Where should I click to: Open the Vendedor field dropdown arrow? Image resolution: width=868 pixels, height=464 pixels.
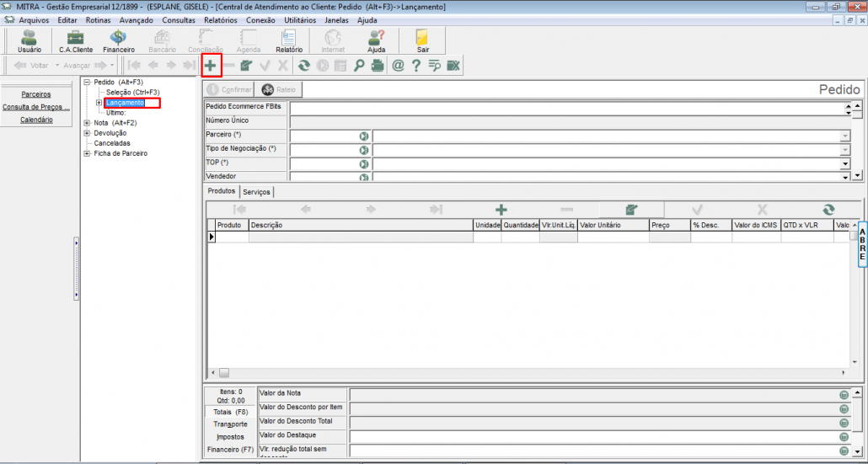[x=844, y=177]
